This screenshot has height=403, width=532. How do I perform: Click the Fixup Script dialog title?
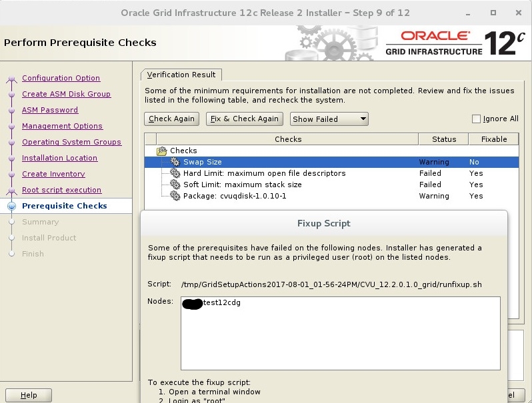click(x=324, y=223)
